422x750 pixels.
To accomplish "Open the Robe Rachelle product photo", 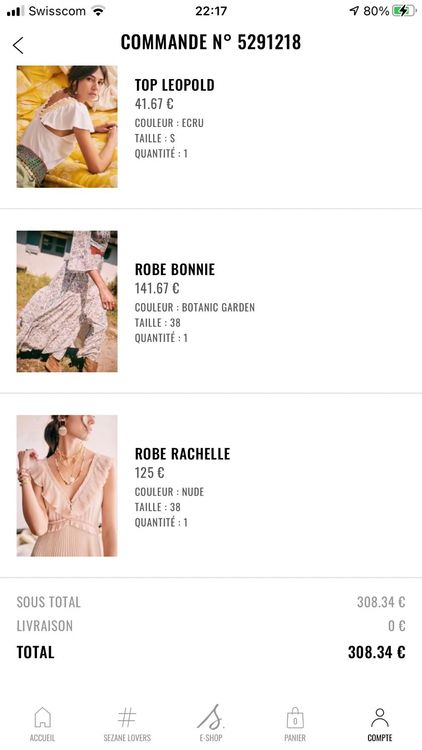I will click(67, 485).
